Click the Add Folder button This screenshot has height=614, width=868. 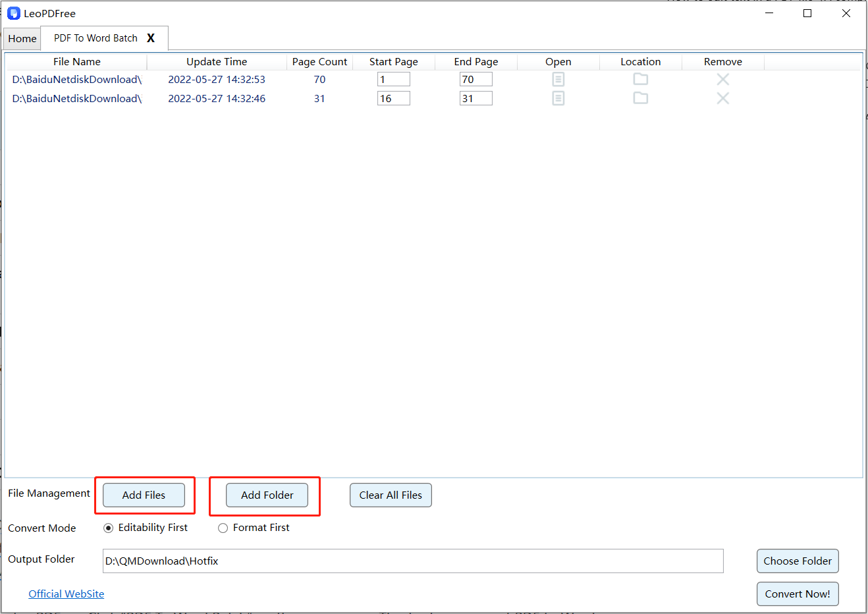267,495
